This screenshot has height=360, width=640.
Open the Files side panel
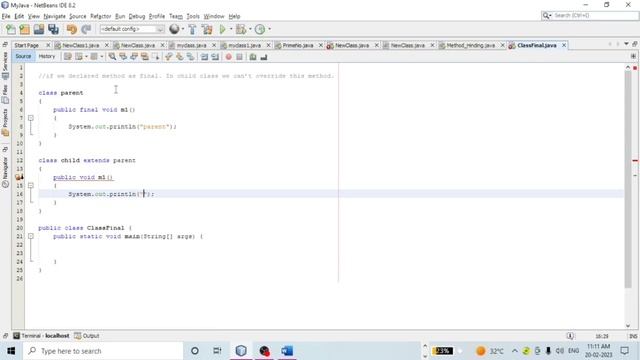tap(5, 94)
